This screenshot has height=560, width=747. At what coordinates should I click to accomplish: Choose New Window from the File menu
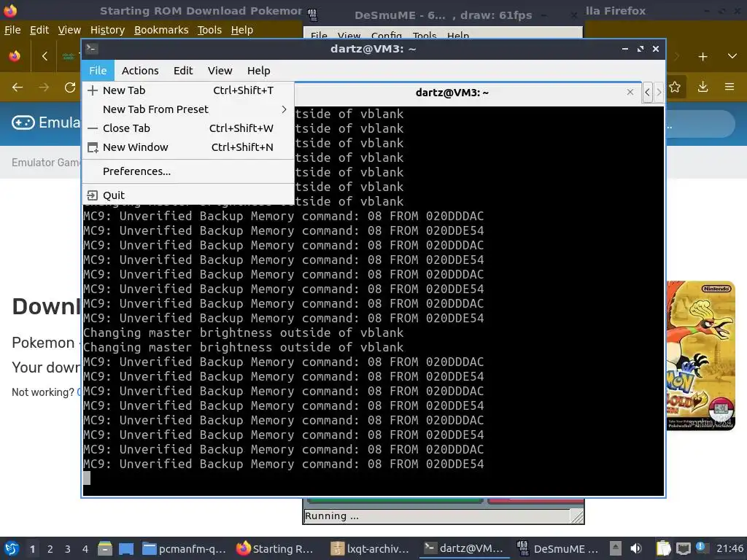[x=188, y=147]
